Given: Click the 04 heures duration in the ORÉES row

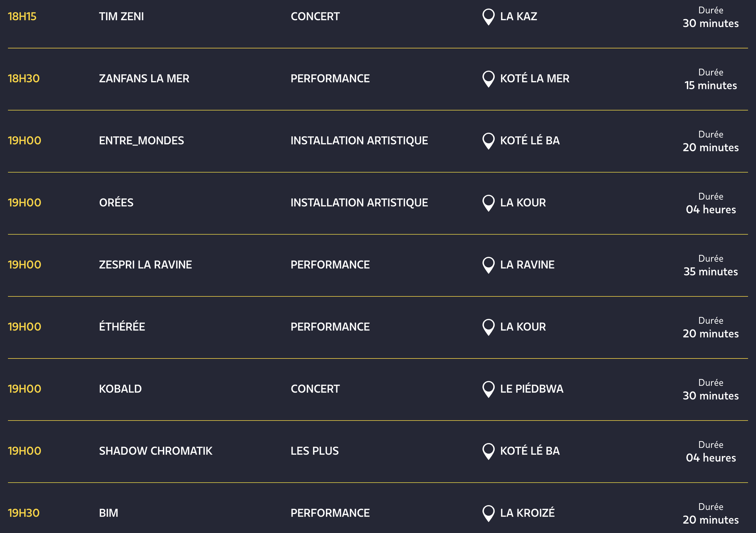Looking at the screenshot, I should [711, 210].
